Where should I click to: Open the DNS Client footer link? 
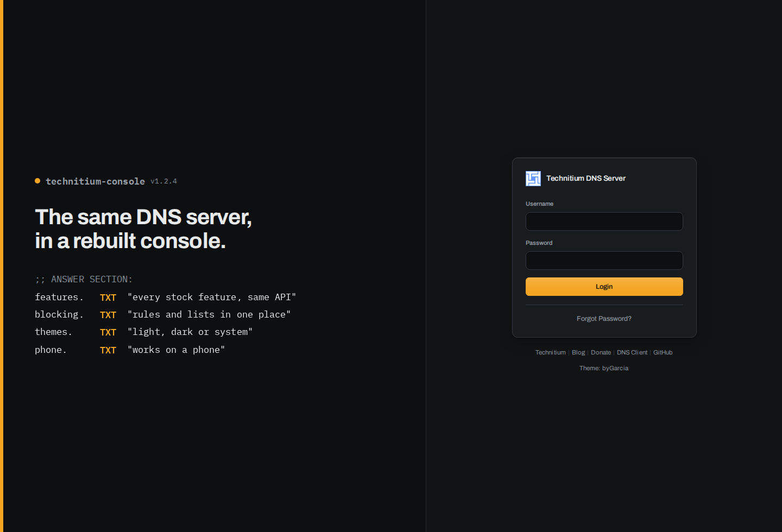coord(632,352)
